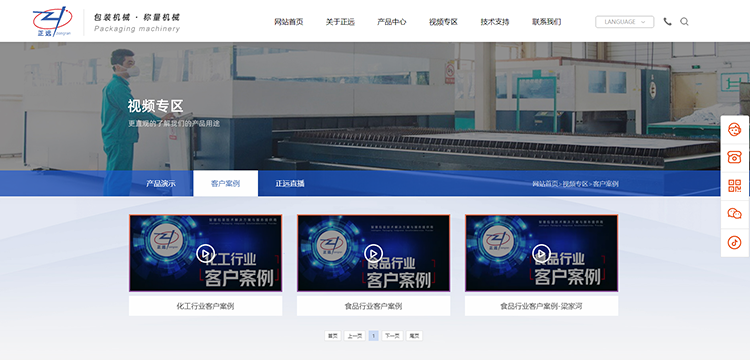750x360 pixels.
Task: Click the TikTok sidebar icon
Action: 734,242
